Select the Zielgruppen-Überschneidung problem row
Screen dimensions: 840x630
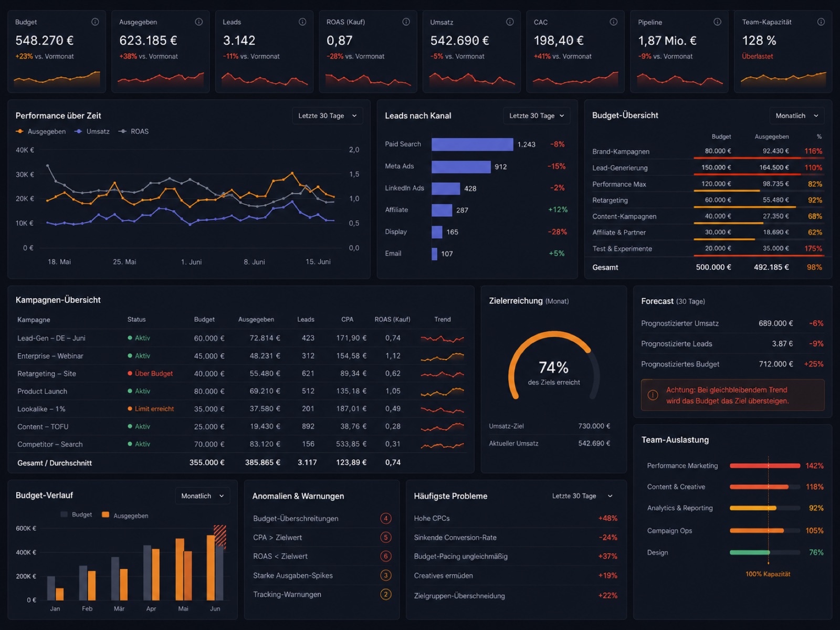516,596
